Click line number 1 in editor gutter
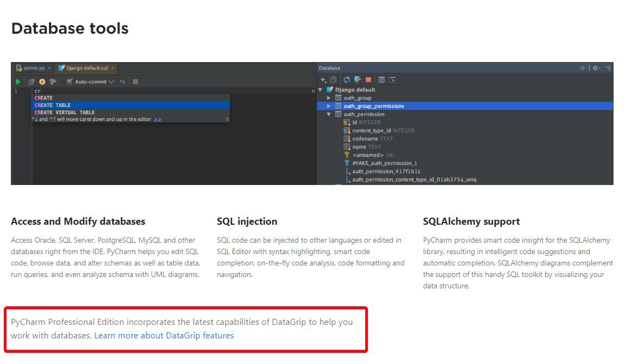This screenshot has width=644, height=364. [x=16, y=91]
